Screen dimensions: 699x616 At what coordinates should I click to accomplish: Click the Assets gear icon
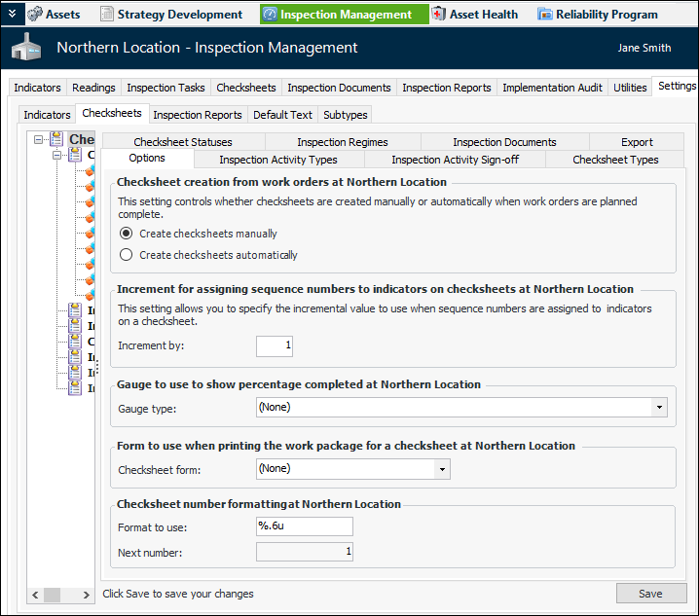pos(35,15)
